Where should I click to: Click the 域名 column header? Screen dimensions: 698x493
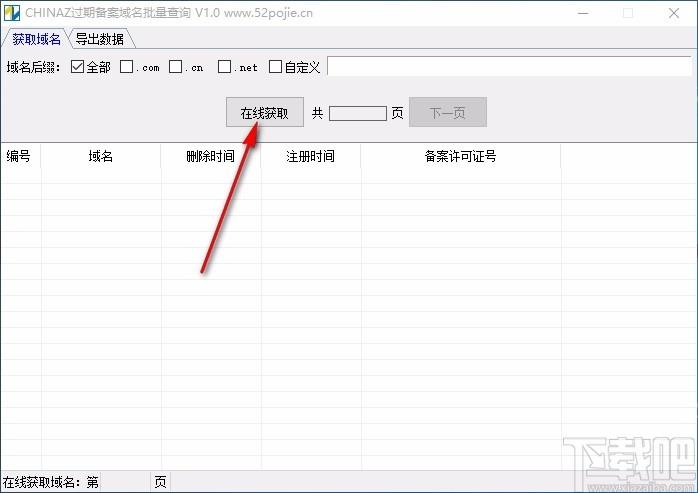(x=101, y=156)
